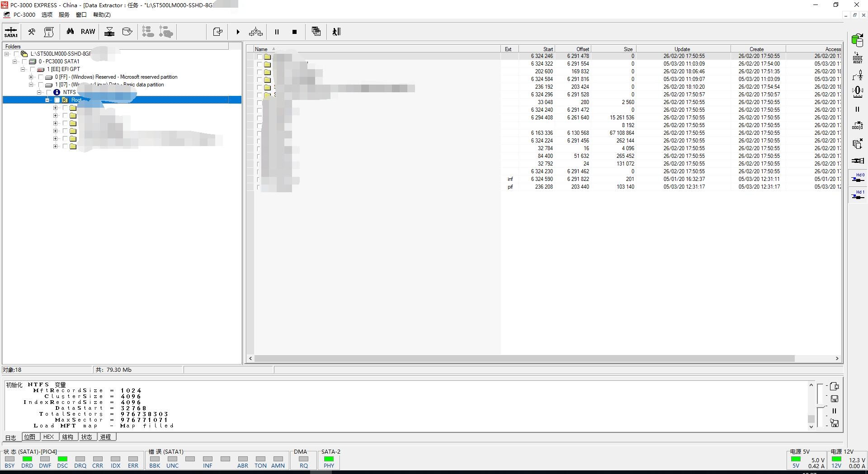This screenshot has width=868, height=474.
Task: Click the stacked windows toolbar icon
Action: [316, 32]
